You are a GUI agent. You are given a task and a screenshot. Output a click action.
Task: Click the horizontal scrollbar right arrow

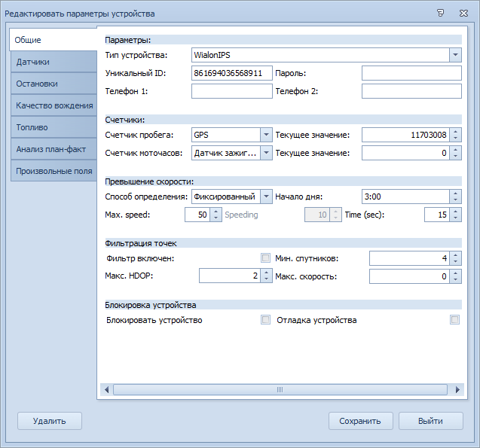(457, 389)
